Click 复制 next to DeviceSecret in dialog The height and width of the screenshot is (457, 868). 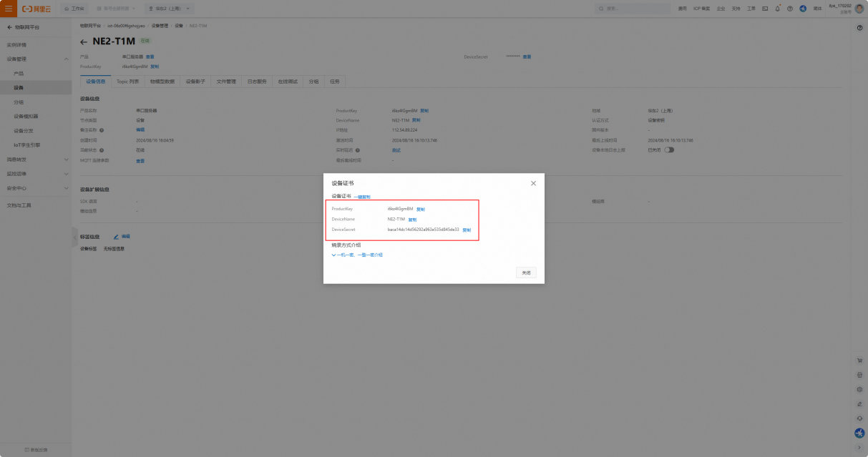[467, 230]
